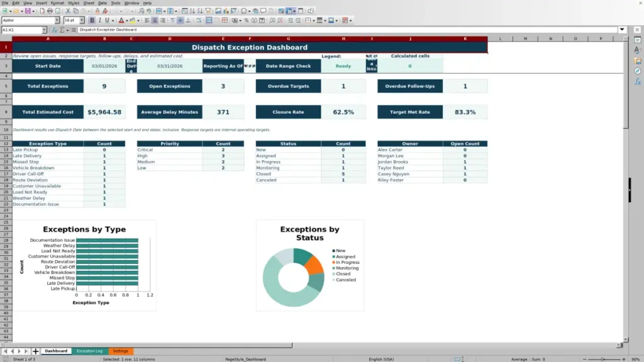Click the Merge and Center Cells icon
Viewport: 644px width, 362px height.
(209, 20)
